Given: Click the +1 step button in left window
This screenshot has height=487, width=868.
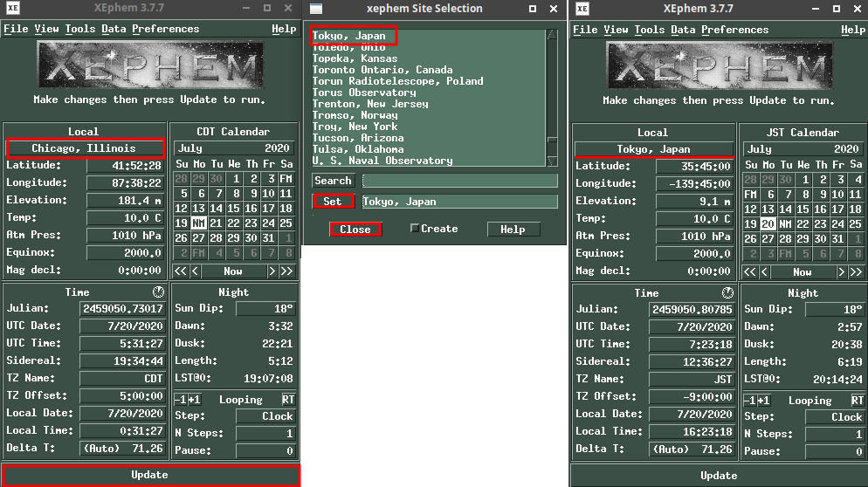Looking at the screenshot, I should pyautogui.click(x=194, y=400).
